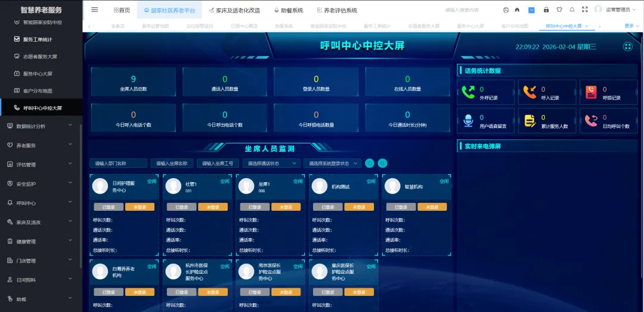644x312 pixels.
Task: Focus the 请输入坐席名称 input field
Action: pyautogui.click(x=172, y=163)
